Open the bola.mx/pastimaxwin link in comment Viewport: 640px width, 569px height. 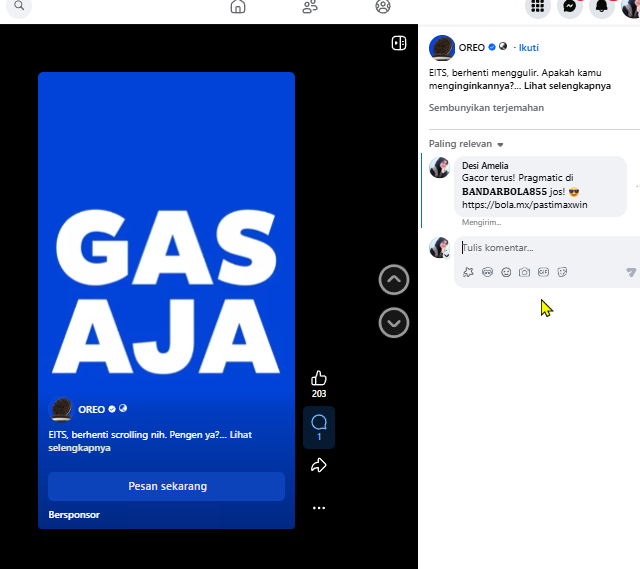pyautogui.click(x=524, y=204)
